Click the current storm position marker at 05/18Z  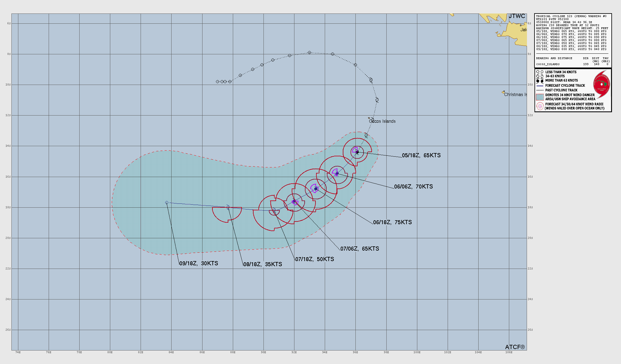tap(357, 152)
